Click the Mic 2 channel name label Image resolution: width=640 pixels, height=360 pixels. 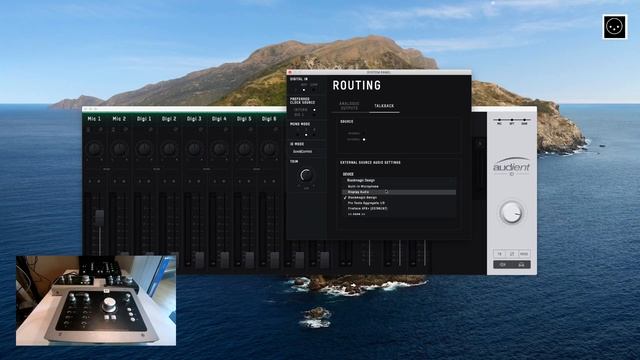coord(119,119)
